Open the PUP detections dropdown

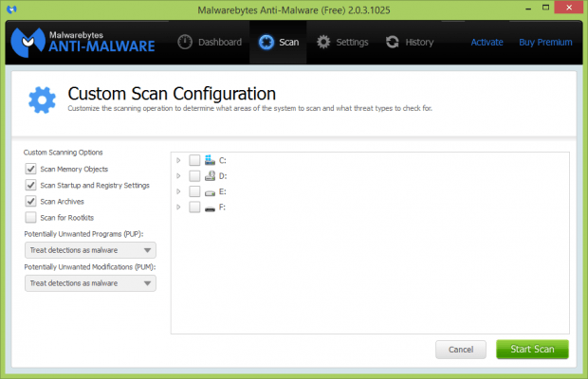point(90,250)
